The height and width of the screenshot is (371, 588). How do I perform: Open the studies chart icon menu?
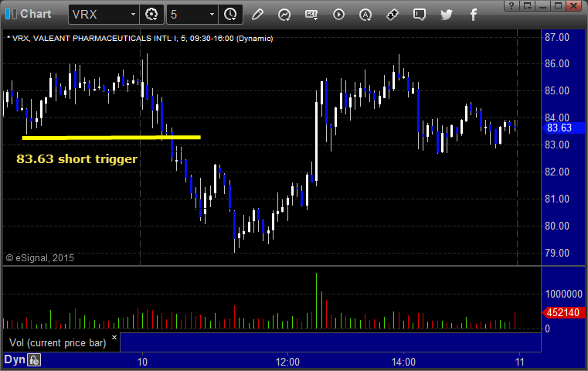pyautogui.click(x=284, y=15)
